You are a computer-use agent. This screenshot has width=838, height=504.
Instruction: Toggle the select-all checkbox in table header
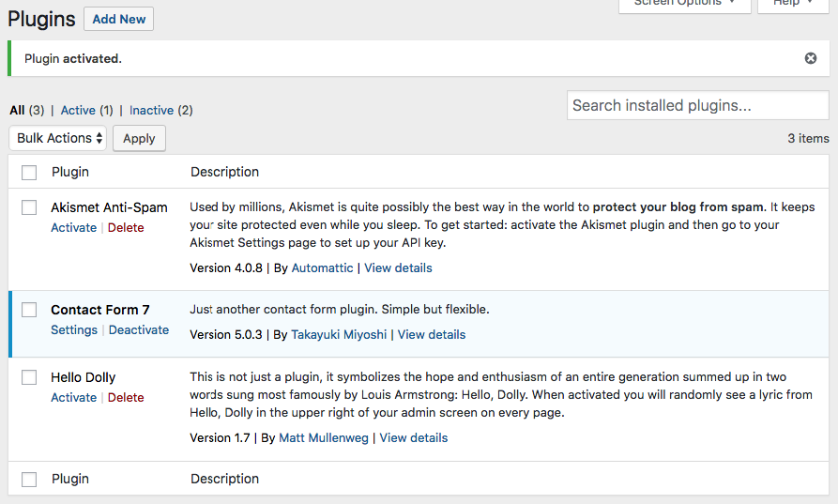click(x=29, y=173)
